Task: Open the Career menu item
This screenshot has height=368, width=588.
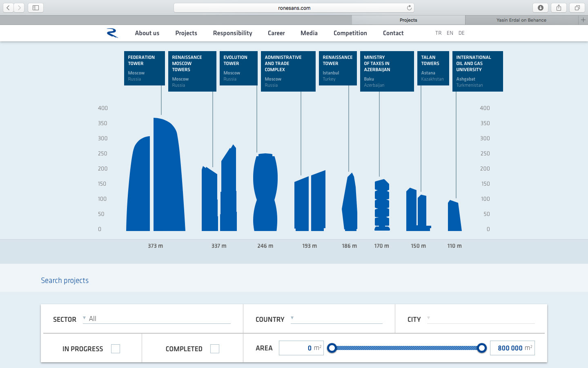Action: (276, 33)
